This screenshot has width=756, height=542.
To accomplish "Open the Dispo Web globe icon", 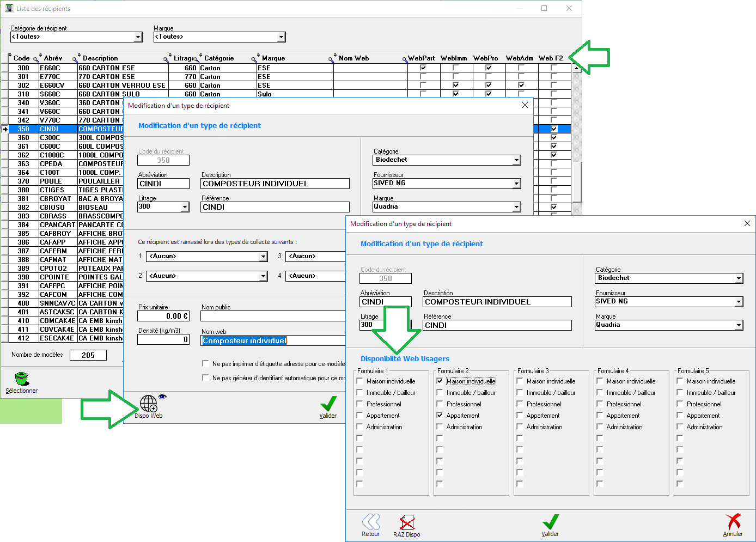I will pos(148,404).
